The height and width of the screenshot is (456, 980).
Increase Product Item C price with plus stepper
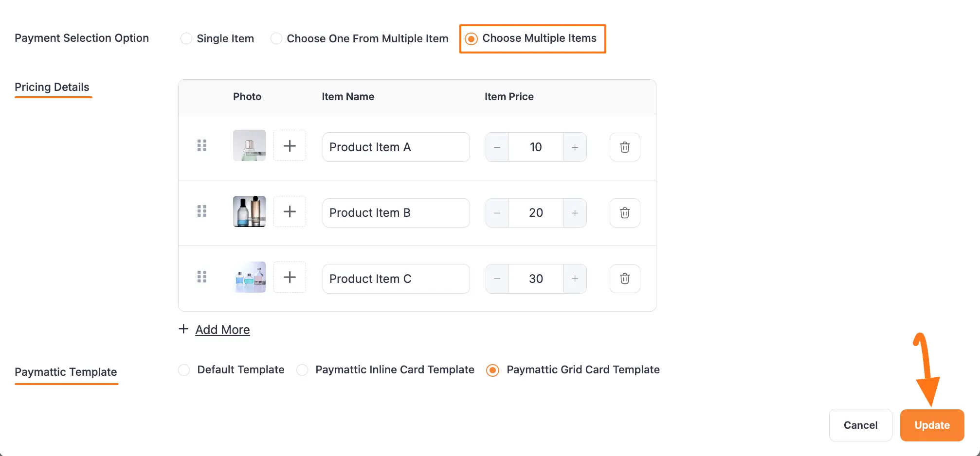575,279
